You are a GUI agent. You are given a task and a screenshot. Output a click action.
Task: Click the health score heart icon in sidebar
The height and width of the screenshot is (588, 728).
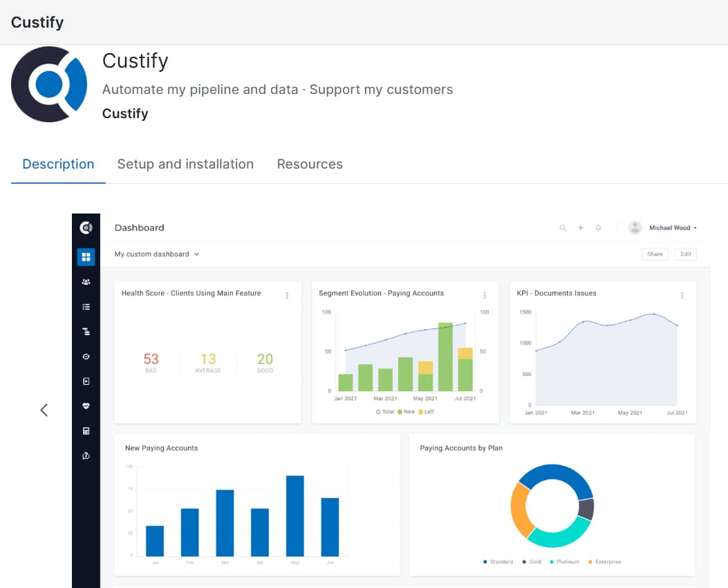coord(86,406)
